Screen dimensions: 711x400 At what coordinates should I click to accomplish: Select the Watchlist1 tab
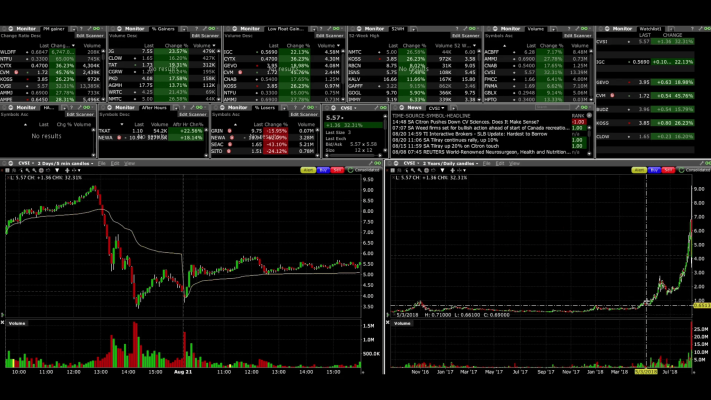(x=650, y=29)
